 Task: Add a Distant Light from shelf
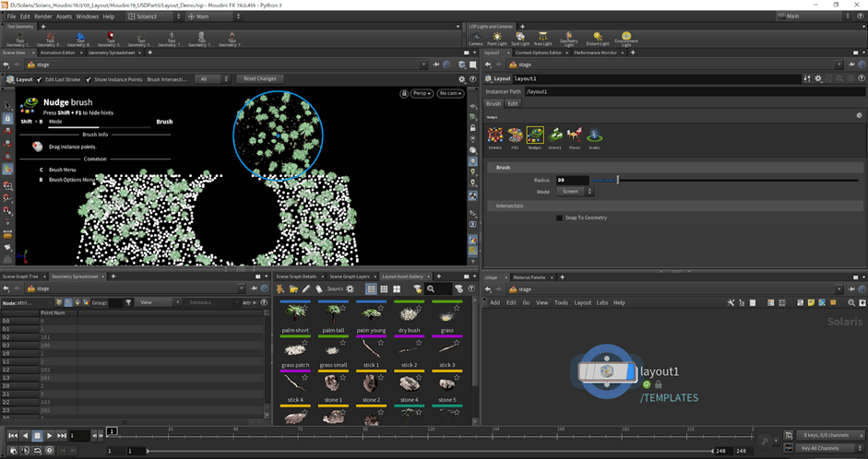pyautogui.click(x=598, y=39)
